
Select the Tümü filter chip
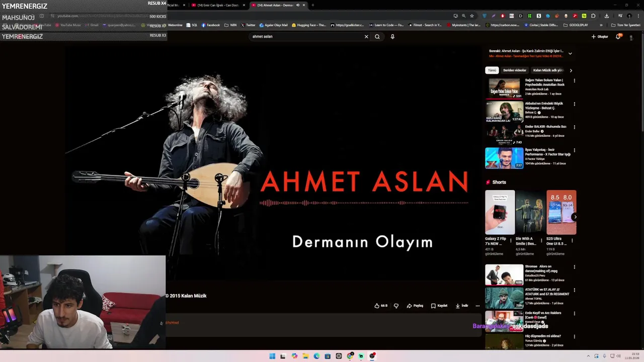492,70
